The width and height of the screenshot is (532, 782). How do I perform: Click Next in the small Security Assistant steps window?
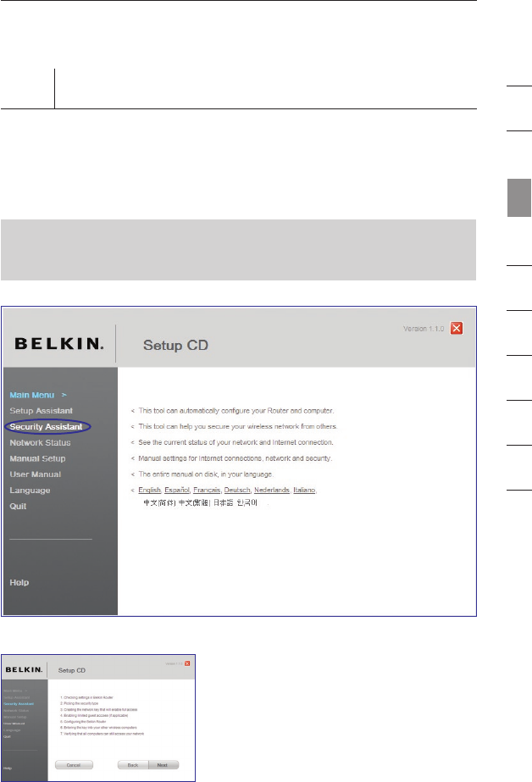pyautogui.click(x=163, y=765)
